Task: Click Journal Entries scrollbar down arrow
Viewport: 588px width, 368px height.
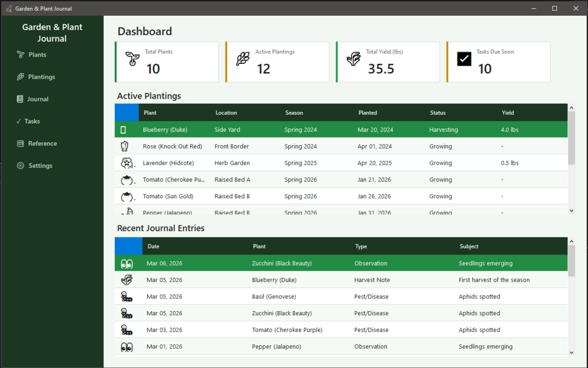Action: click(x=572, y=353)
